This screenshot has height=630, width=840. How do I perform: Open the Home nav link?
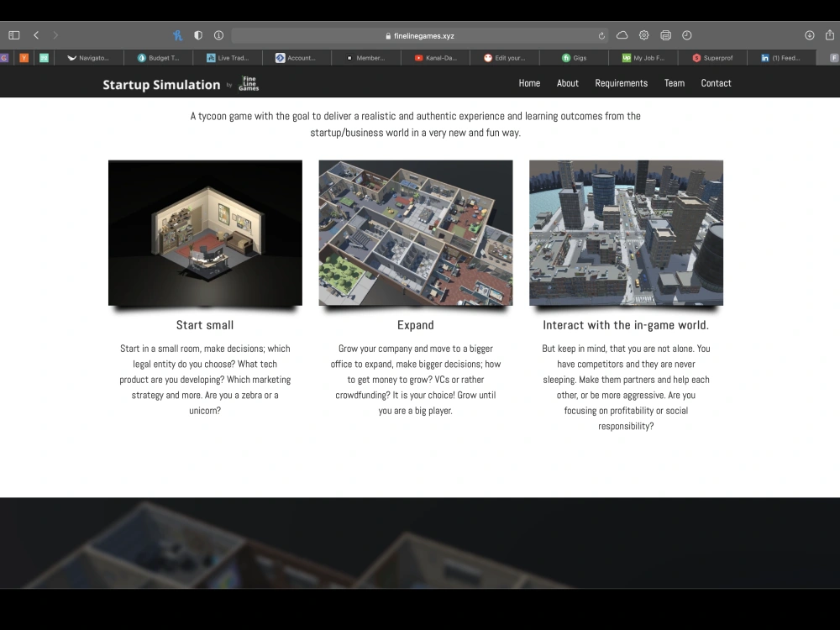coord(529,83)
